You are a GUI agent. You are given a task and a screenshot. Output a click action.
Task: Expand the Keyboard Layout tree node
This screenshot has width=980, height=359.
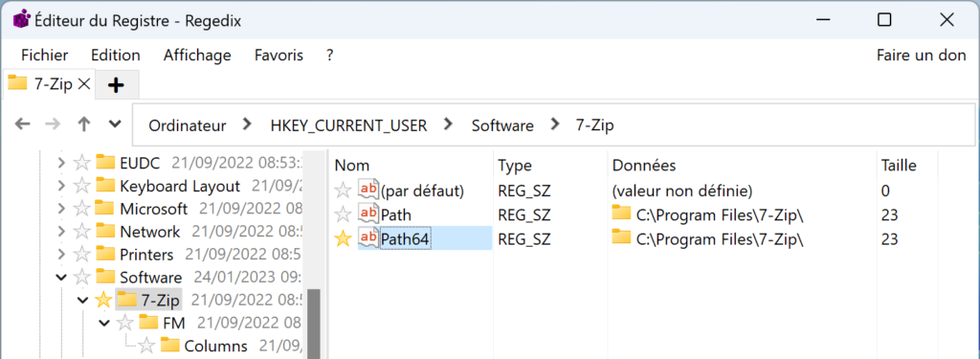60,186
